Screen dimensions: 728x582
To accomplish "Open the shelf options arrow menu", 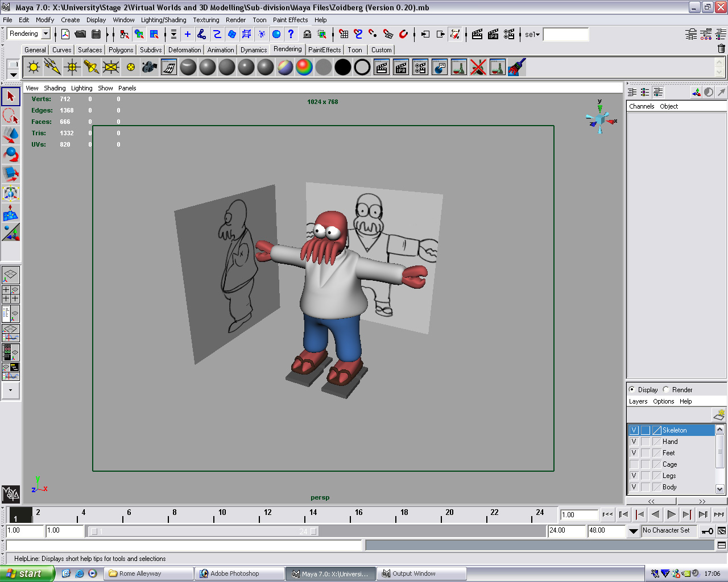I will 14,75.
